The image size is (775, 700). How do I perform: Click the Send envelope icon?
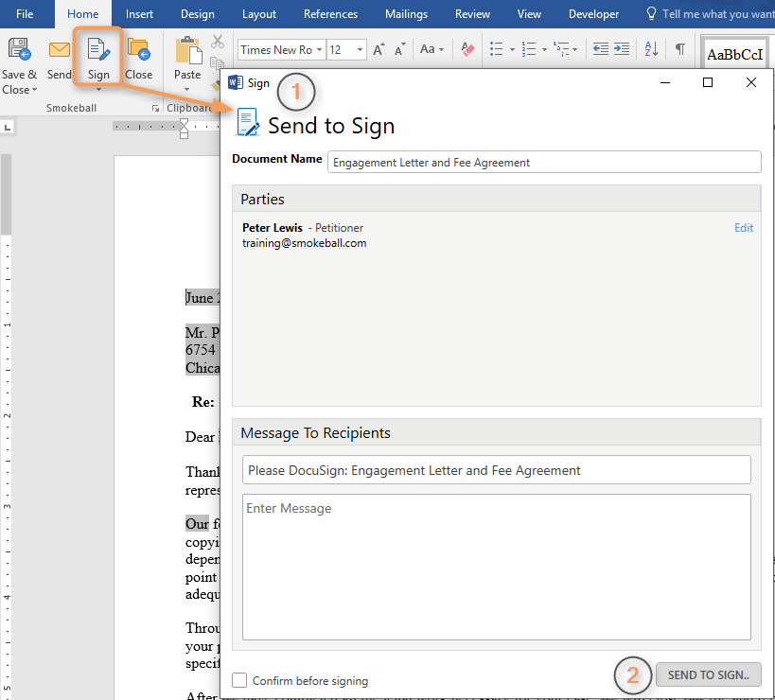[60, 49]
